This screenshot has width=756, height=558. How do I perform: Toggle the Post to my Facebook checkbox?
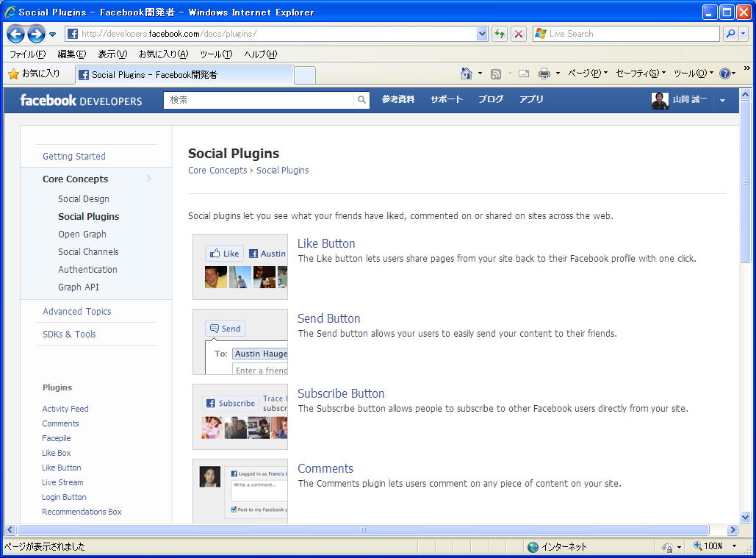234,509
